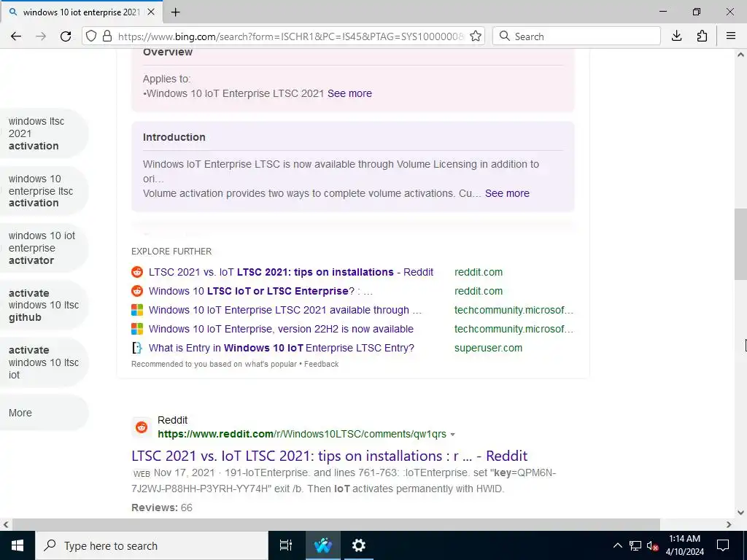Reload the current Bing page
This screenshot has width=747, height=560.
click(x=66, y=36)
